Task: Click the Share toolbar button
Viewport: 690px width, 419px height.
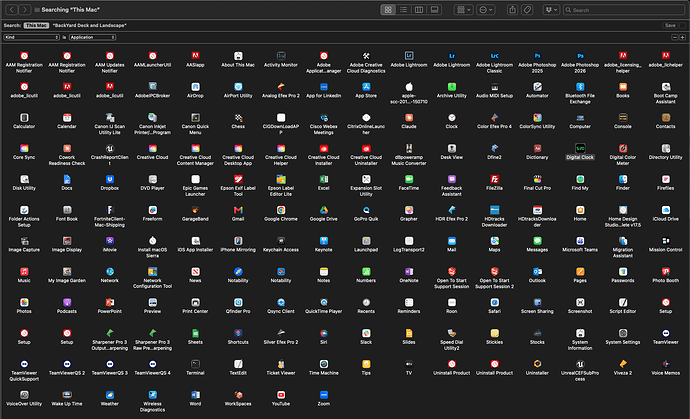Action: pos(512,10)
